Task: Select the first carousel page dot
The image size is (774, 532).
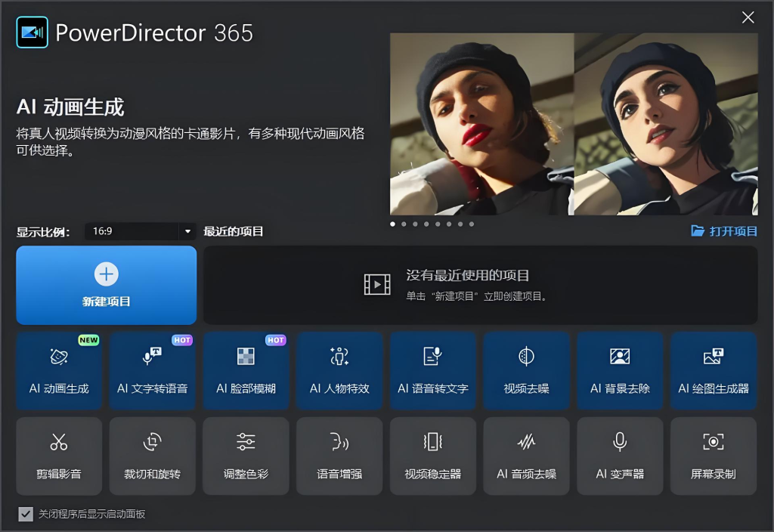Action: tap(392, 224)
